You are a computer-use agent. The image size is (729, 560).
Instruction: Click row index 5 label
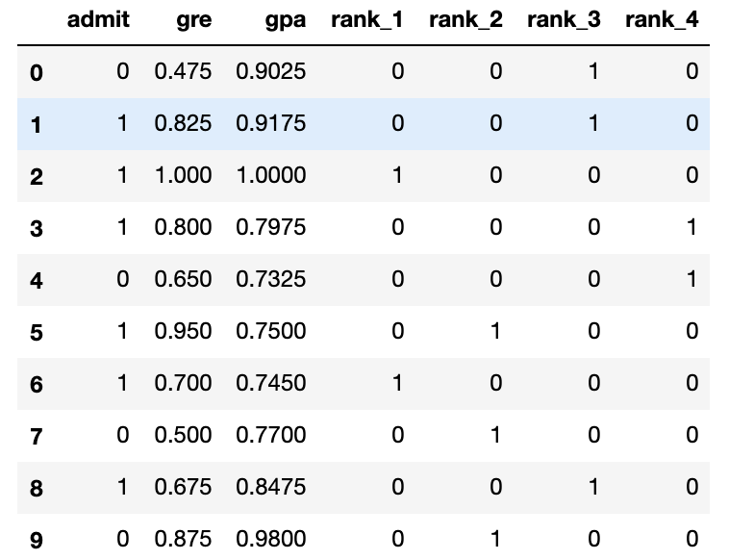[37, 333]
